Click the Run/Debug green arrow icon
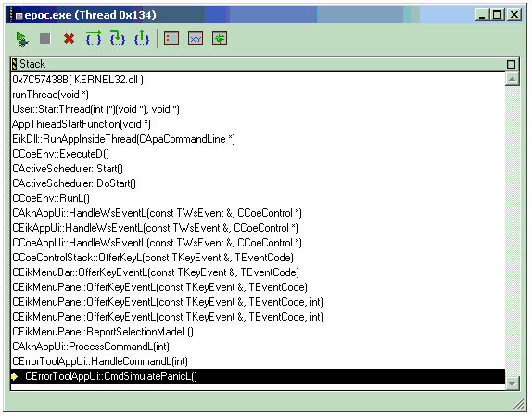 click(22, 39)
